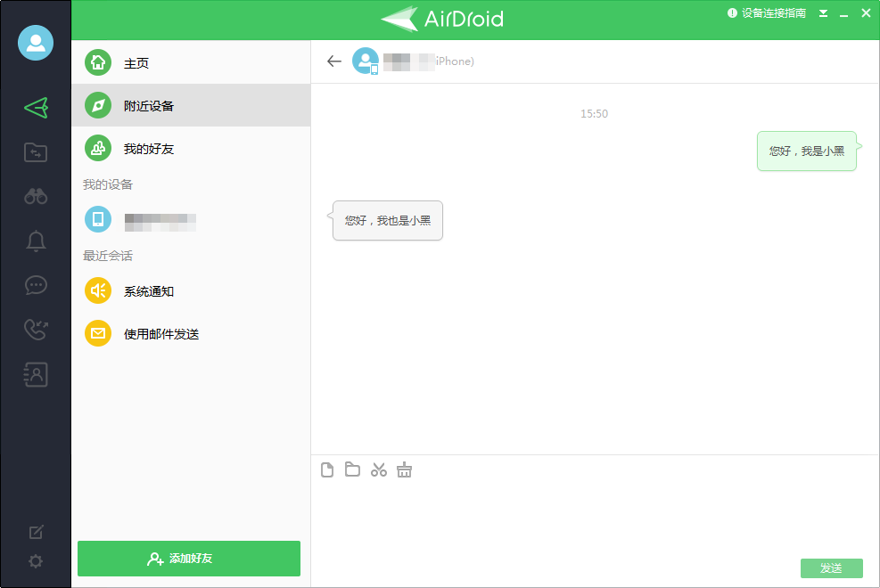Open the file transfer sidebar icon
The image size is (880, 588).
tap(36, 151)
